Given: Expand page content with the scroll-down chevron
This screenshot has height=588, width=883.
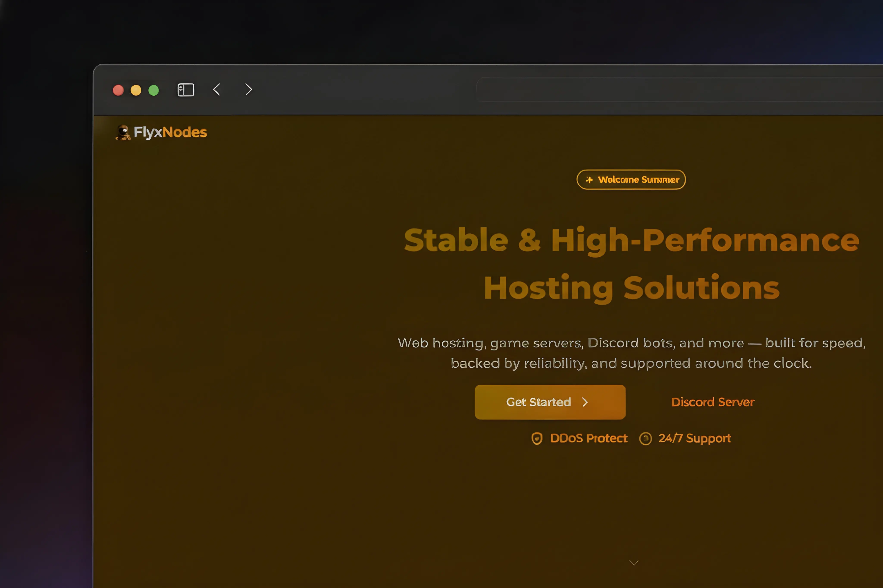Looking at the screenshot, I should [634, 563].
